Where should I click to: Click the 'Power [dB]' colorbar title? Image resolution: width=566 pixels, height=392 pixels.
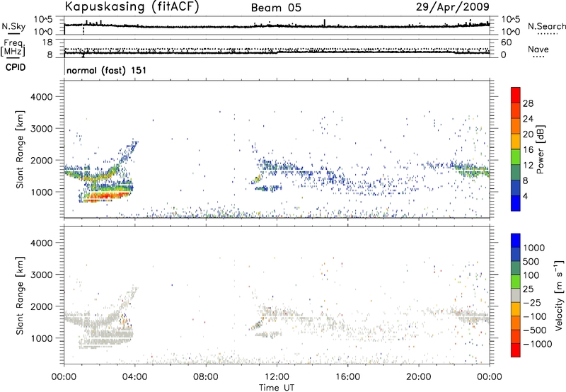tap(540, 149)
